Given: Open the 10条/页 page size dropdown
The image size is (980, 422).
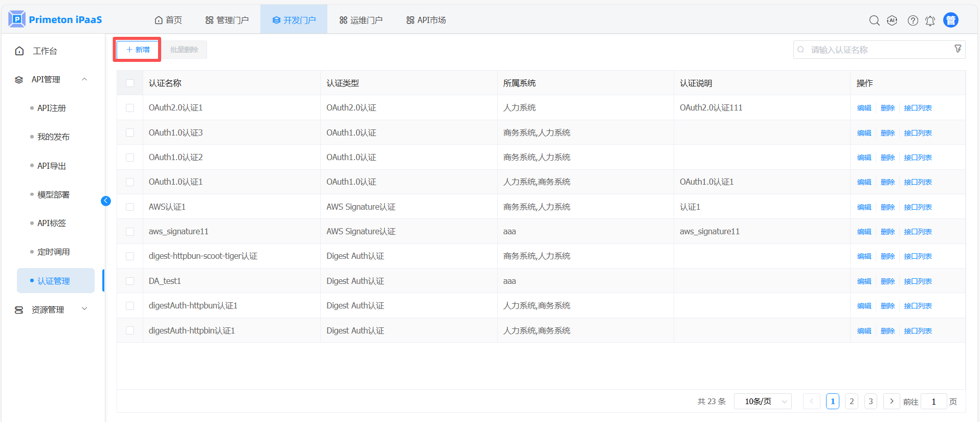Looking at the screenshot, I should coord(762,402).
